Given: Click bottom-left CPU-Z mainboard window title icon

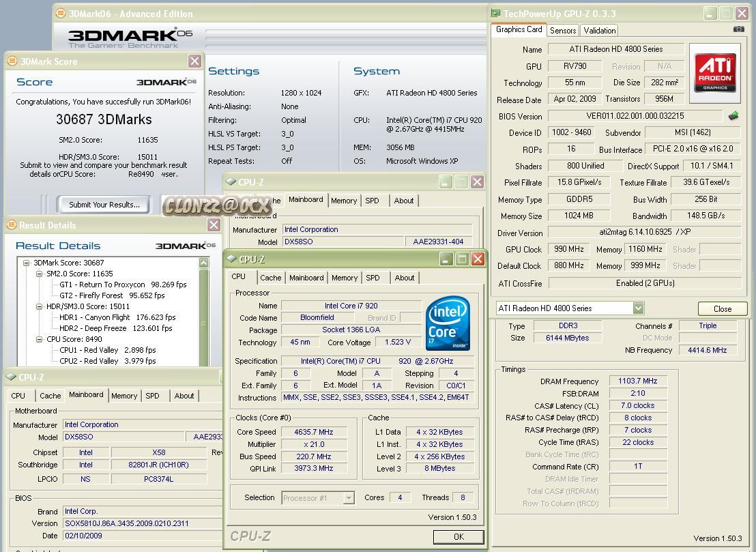Looking at the screenshot, I should 11,377.
